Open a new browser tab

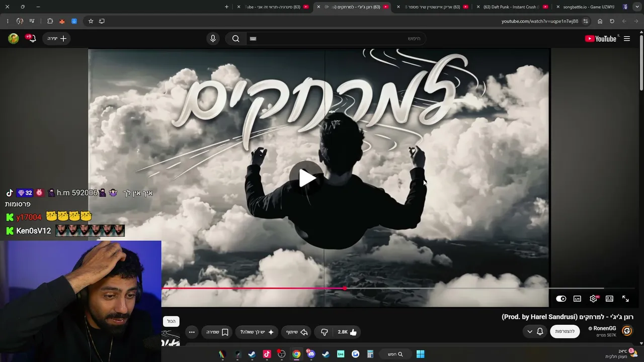point(226,7)
